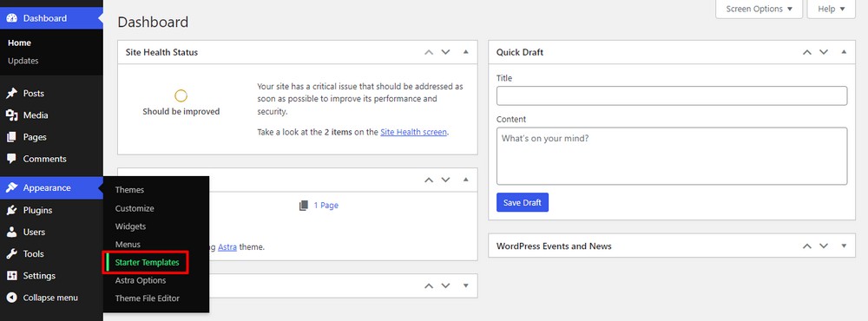
Task: Click the Dashboard gauge icon in sidebar
Action: pos(11,18)
